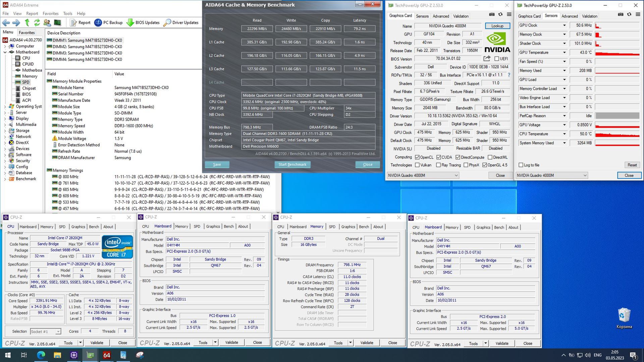The height and width of the screenshot is (362, 644).
Task: Enable Log to file in GPU-Z Sensors
Action: coord(521,165)
